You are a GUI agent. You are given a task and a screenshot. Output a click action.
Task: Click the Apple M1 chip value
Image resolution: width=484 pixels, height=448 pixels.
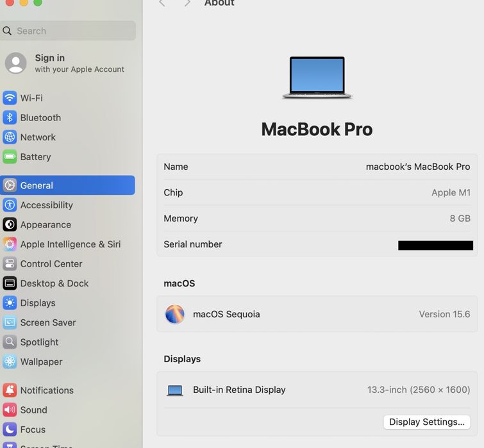tap(451, 192)
